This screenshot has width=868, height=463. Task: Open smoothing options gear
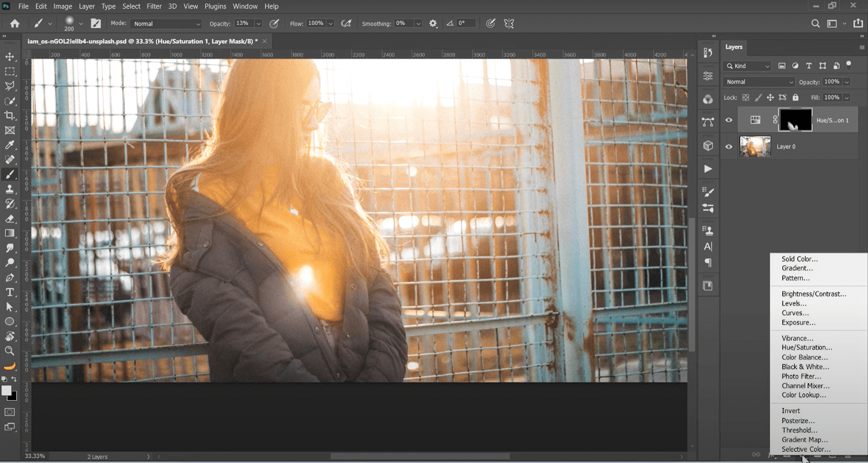click(x=433, y=23)
